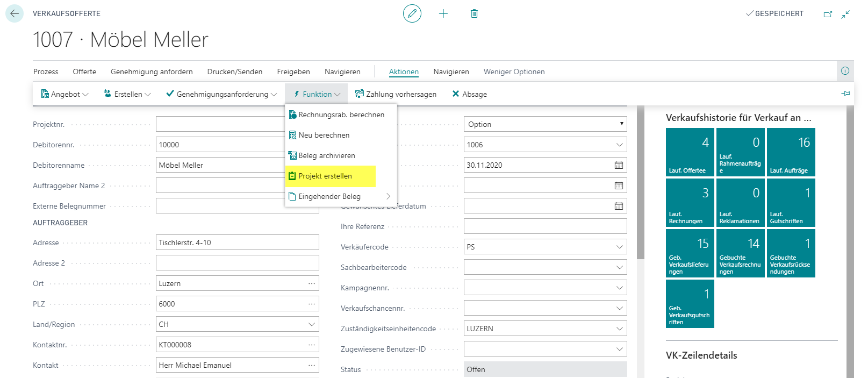The height and width of the screenshot is (378, 868).
Task: Open Geb. Verkaufslieferungen tile
Action: click(690, 253)
